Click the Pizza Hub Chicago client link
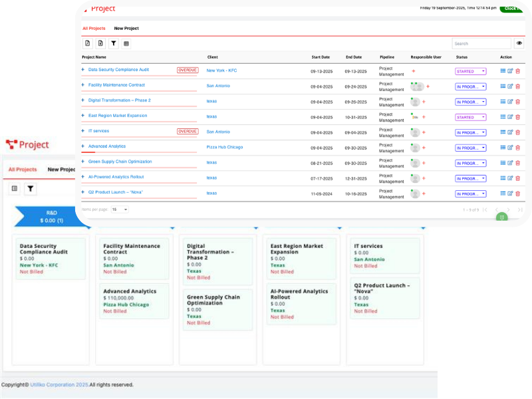532x399 pixels. pos(224,146)
